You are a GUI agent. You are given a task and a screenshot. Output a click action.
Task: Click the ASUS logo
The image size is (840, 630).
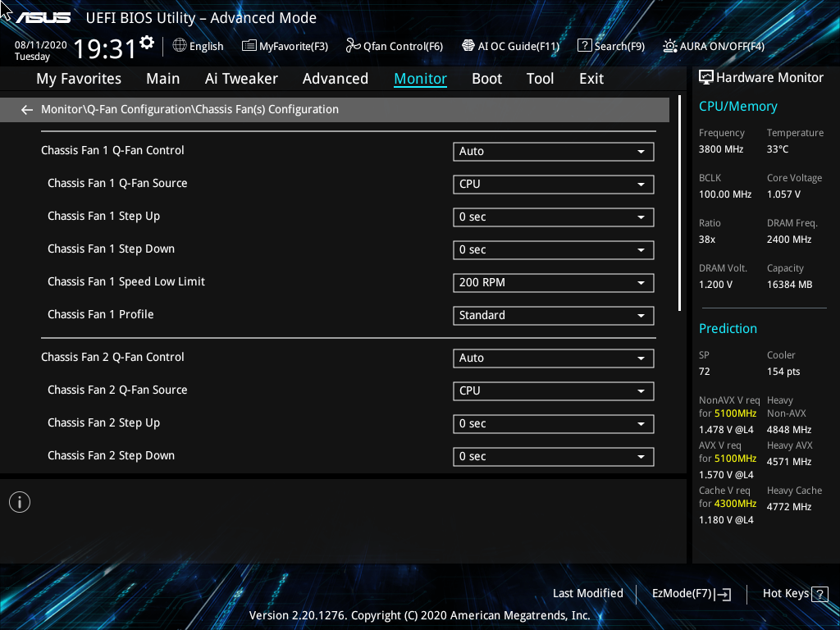click(43, 18)
